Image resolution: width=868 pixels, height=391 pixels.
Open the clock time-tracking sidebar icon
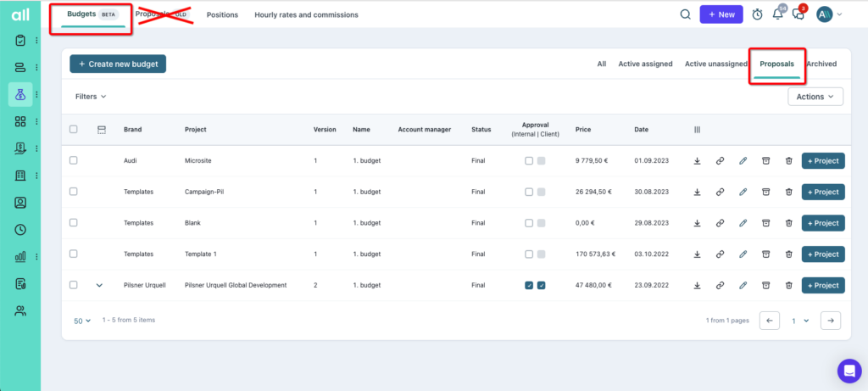coord(20,229)
